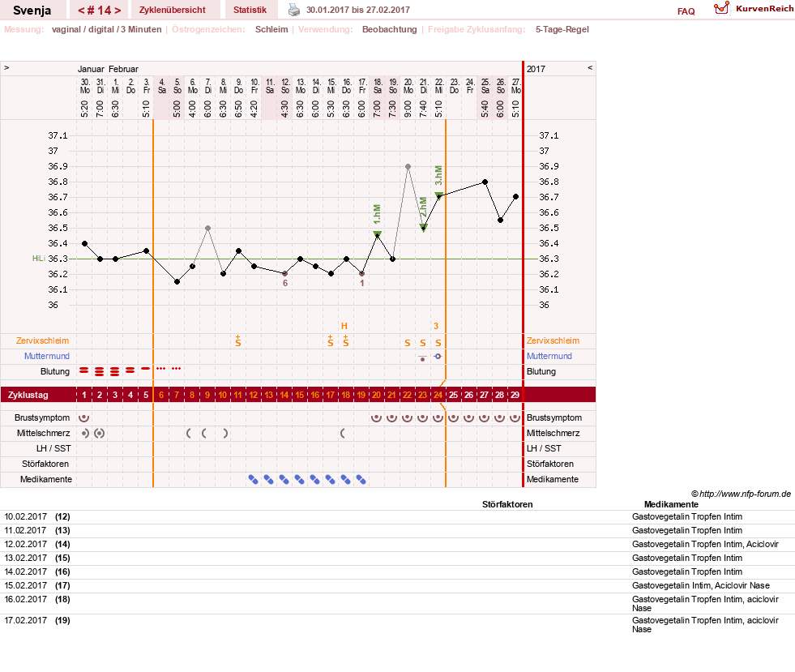Viewport: 795px width, 672px height.
Task: Click the medication pill on cycle day 19
Action: pyautogui.click(x=361, y=479)
